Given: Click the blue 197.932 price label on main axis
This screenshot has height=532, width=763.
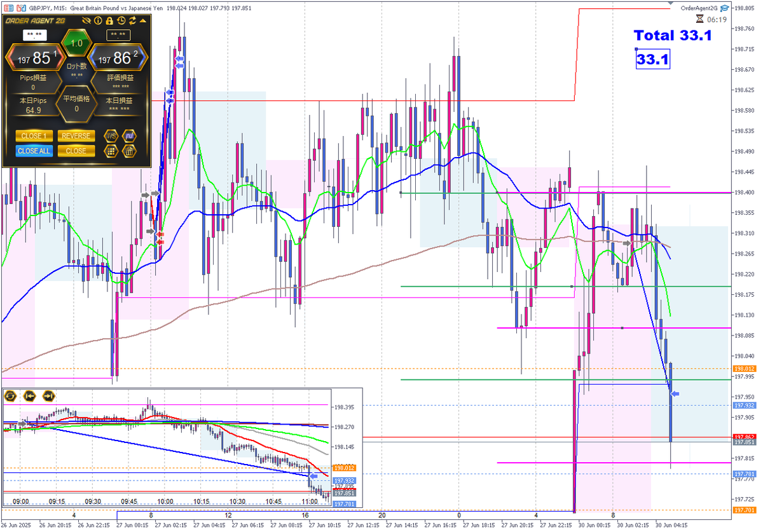Looking at the screenshot, I should [x=743, y=405].
